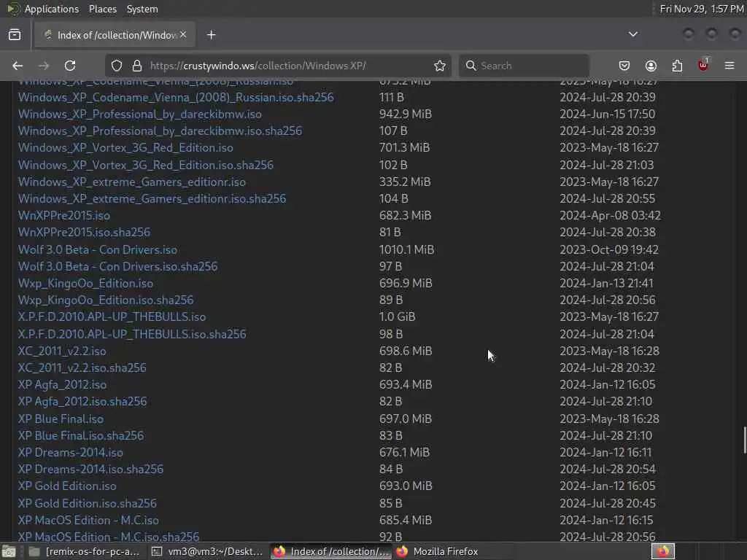Select the Index of /collection/Windows tab
This screenshot has height=560, width=747.
point(115,35)
